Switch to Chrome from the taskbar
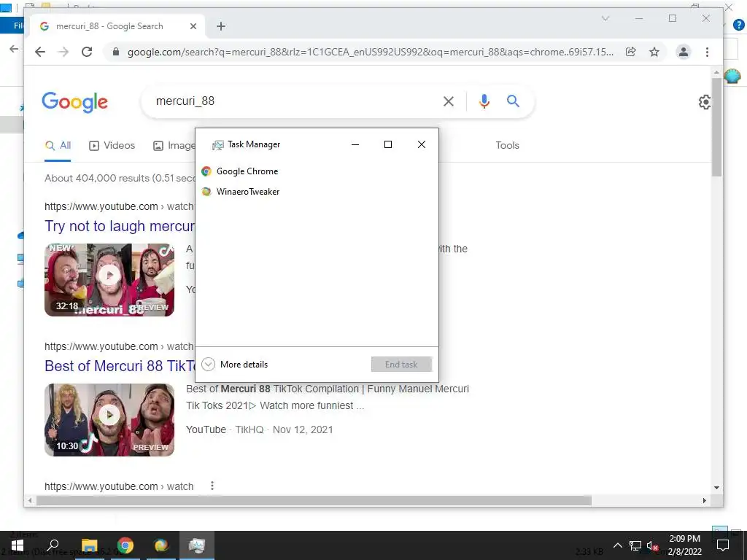 (125, 545)
